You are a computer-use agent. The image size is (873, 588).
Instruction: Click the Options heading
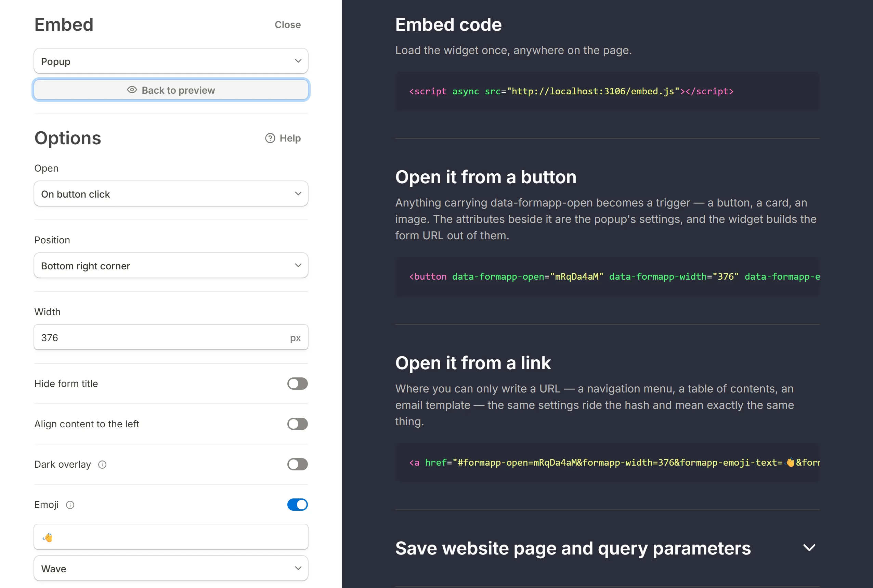(68, 138)
